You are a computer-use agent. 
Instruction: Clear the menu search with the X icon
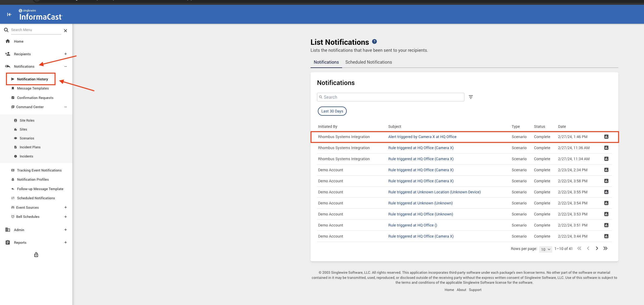pyautogui.click(x=65, y=31)
